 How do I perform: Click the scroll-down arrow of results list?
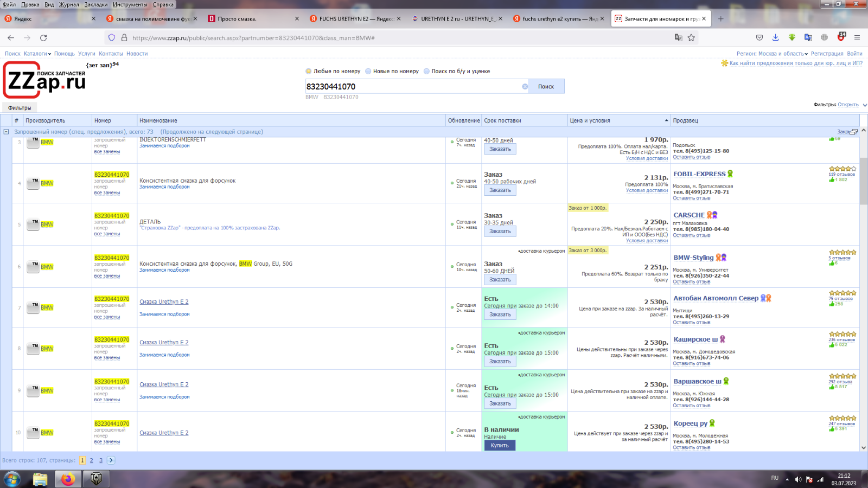click(864, 448)
